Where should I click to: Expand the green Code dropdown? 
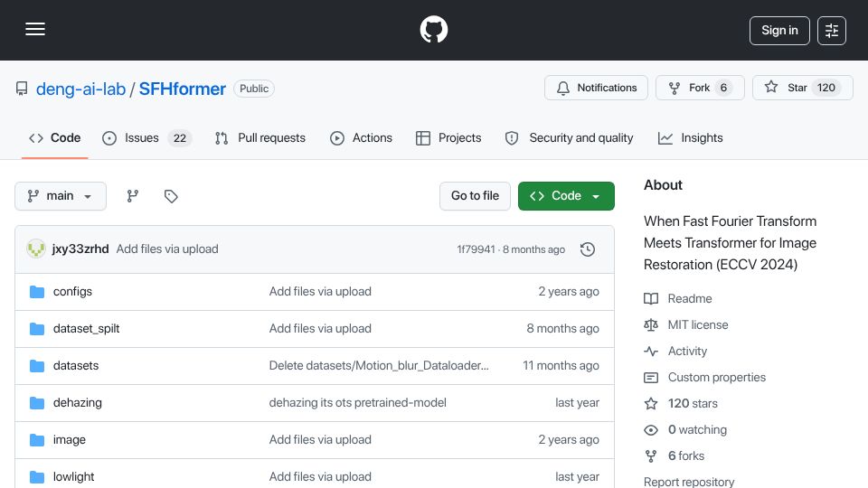click(566, 196)
